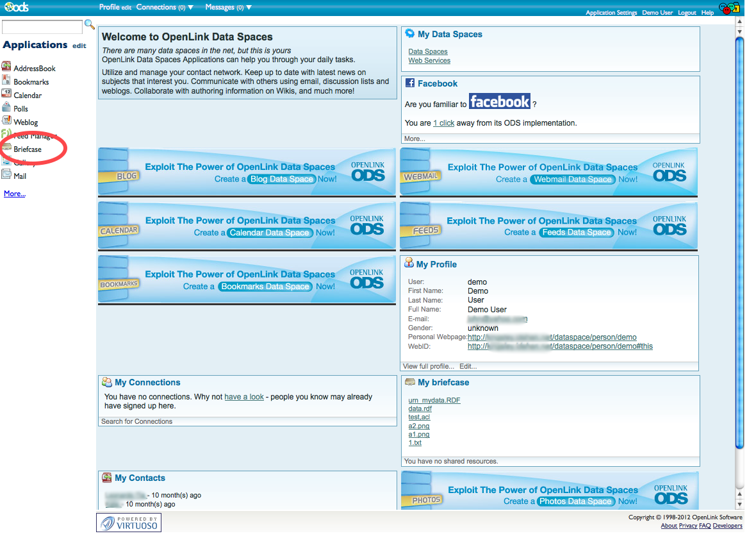Select the Polls icon
The image size is (756, 545).
[6, 108]
